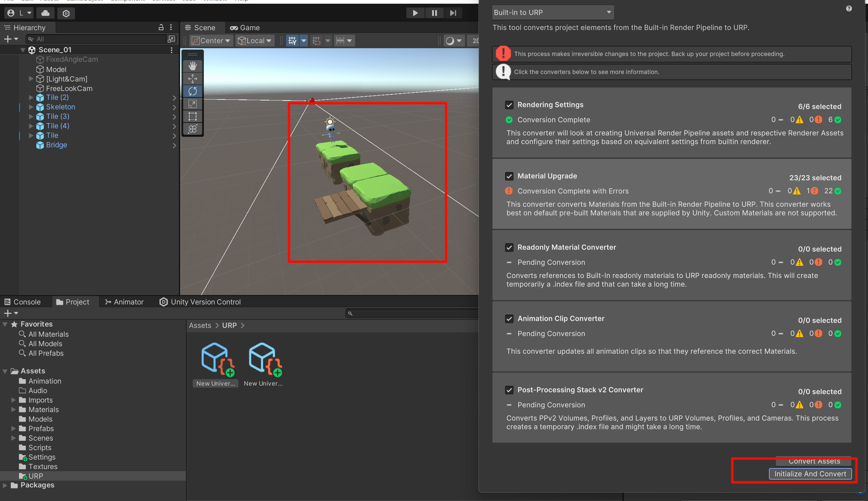This screenshot has height=501, width=868.
Task: Open the account menu icon
Action: 19,13
